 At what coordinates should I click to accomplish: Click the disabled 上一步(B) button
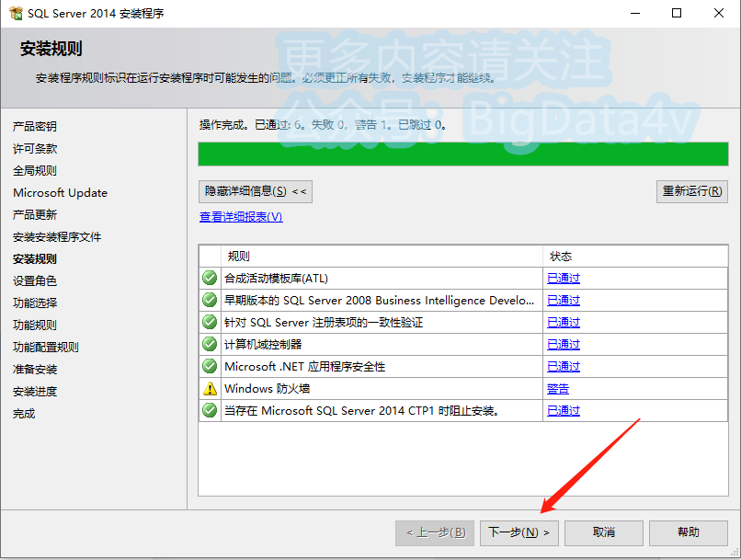[435, 532]
